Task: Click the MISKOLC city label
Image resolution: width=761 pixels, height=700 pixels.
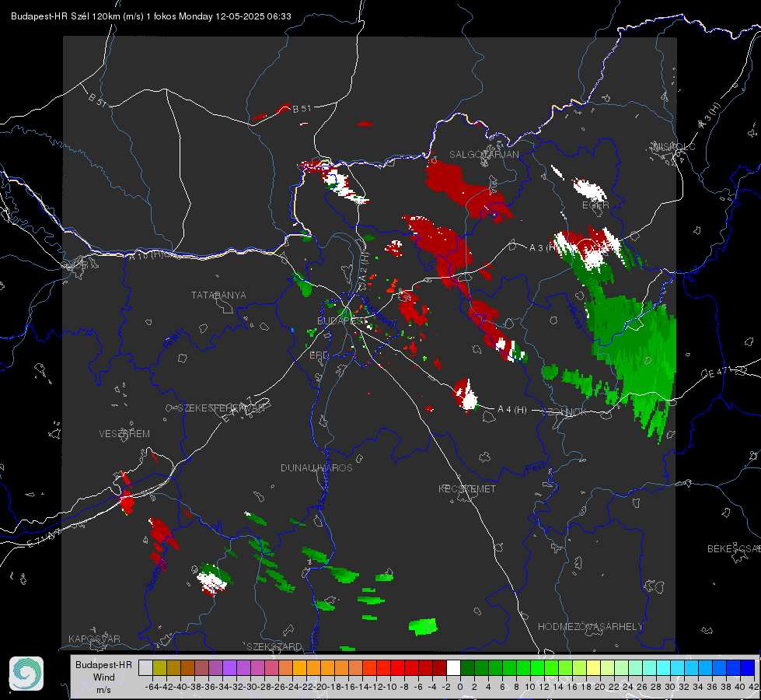Action: click(674, 146)
